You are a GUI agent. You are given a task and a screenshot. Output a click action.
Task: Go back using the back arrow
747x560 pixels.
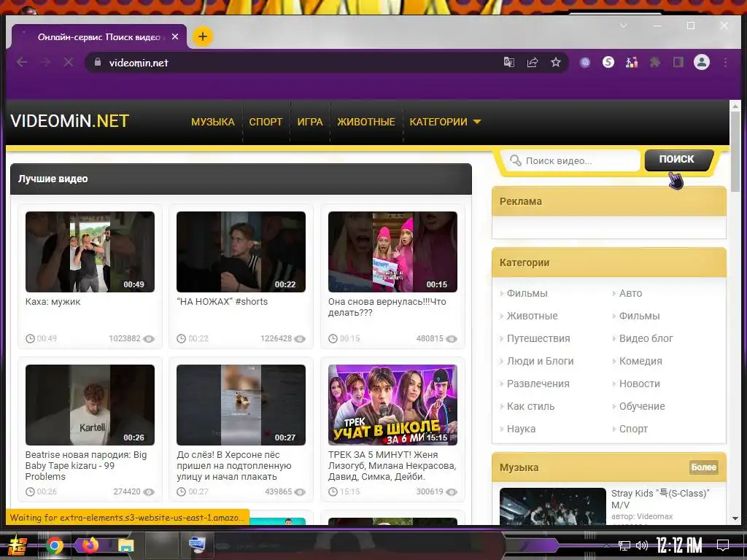(x=22, y=63)
